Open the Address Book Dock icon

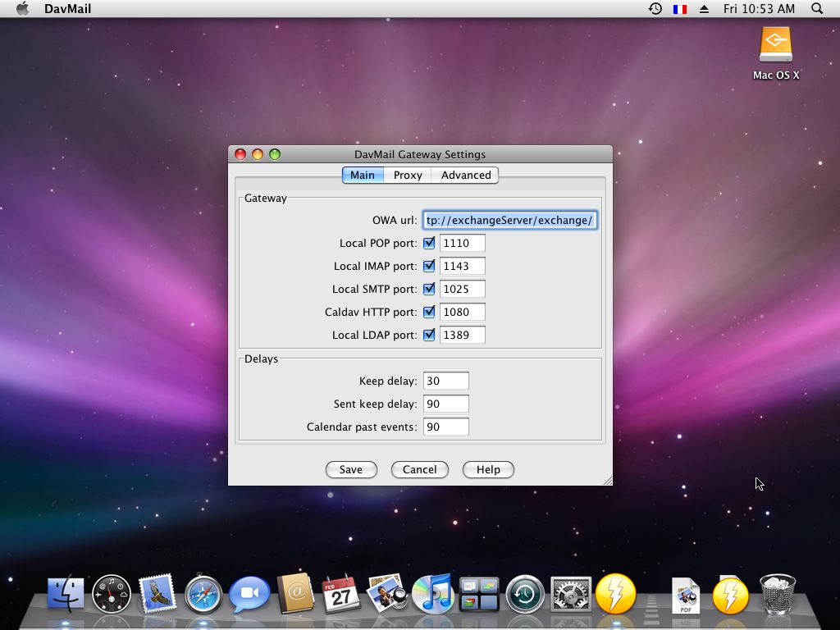295,593
